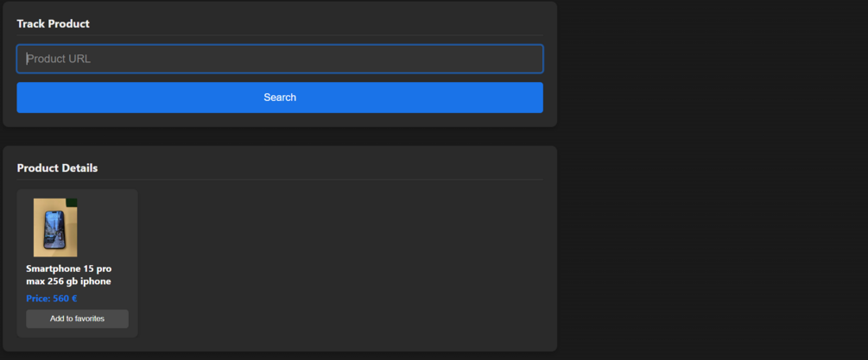Image resolution: width=868 pixels, height=360 pixels.
Task: Click the euro symbol in the price
Action: tap(74, 299)
